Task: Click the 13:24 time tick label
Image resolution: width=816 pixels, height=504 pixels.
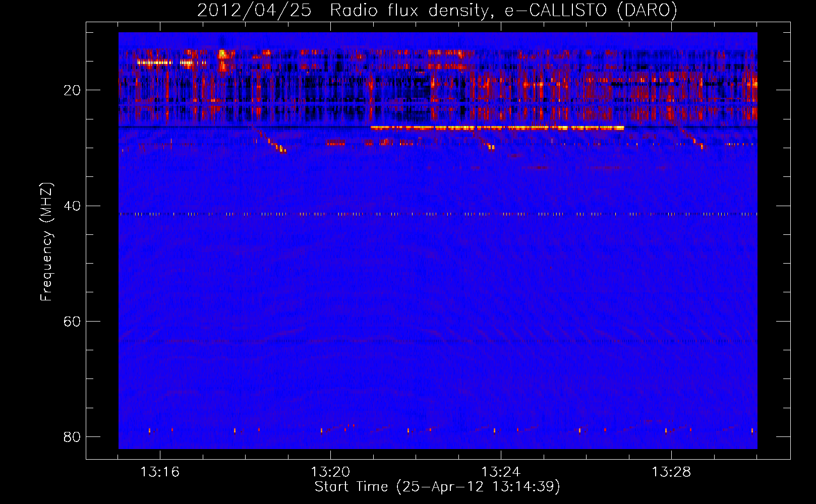Action: (x=501, y=472)
